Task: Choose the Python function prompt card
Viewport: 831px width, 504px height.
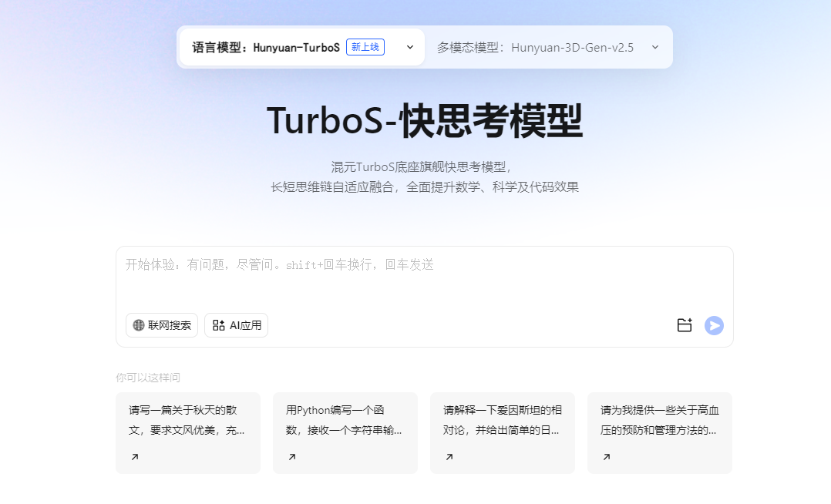Action: pyautogui.click(x=345, y=433)
